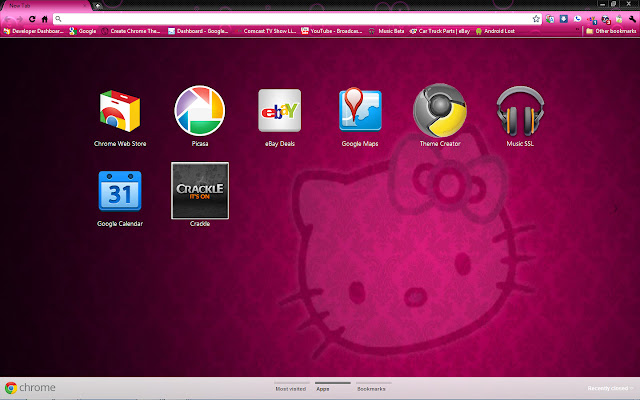Image resolution: width=640 pixels, height=400 pixels.
Task: Reload the page with the refresh button
Action: tap(32, 19)
